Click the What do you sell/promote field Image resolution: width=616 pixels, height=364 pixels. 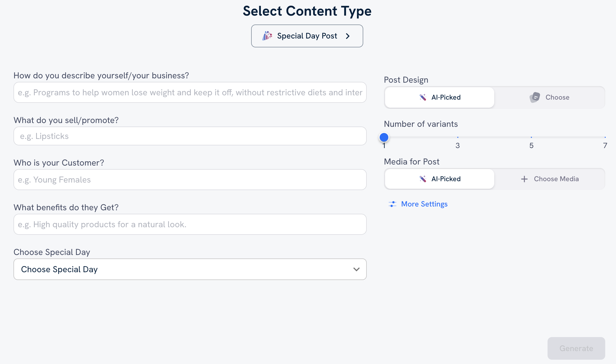tap(190, 136)
